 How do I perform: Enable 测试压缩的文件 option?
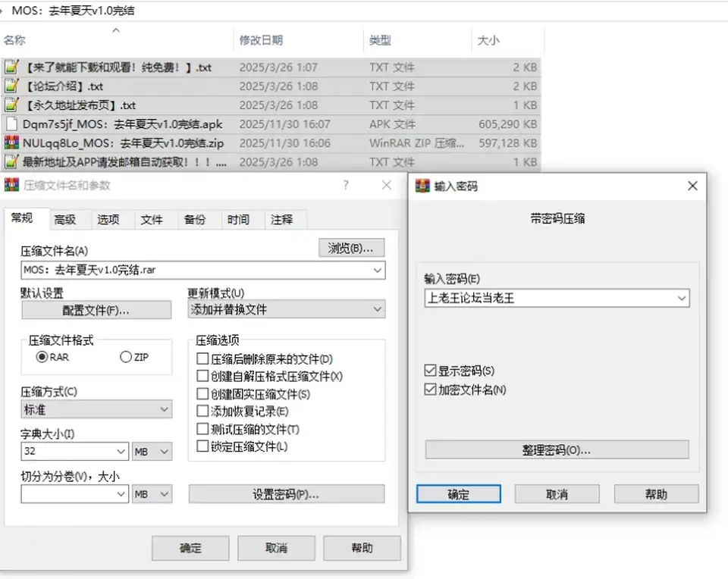point(202,429)
